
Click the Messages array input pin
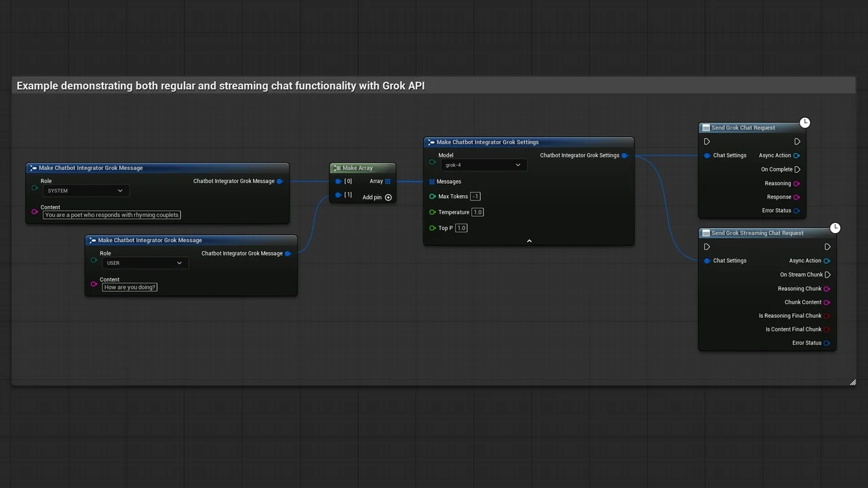pos(432,182)
